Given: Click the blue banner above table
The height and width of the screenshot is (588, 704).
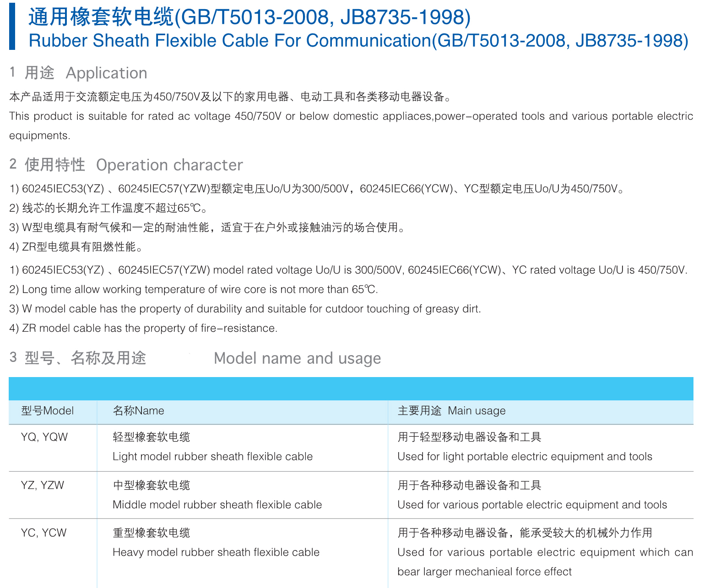Looking at the screenshot, I should click(351, 388).
